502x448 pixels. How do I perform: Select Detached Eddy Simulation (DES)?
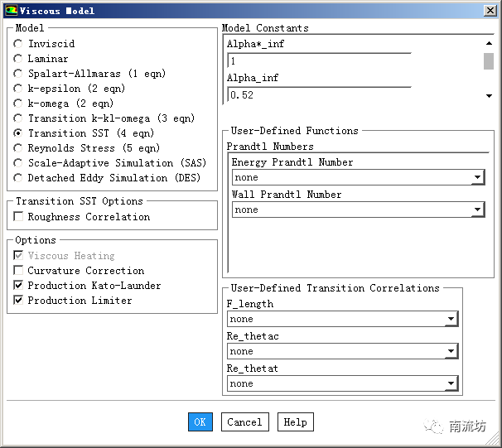pos(18,178)
